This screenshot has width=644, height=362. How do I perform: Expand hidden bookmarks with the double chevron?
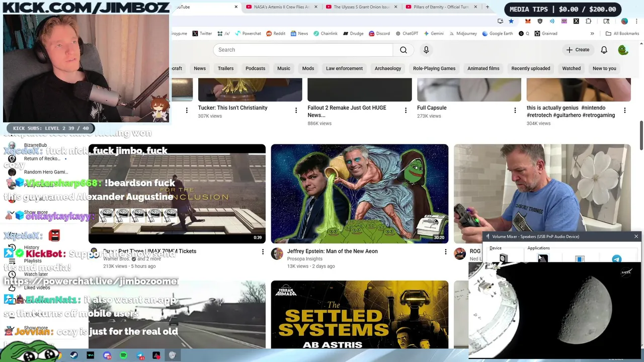click(x=592, y=34)
